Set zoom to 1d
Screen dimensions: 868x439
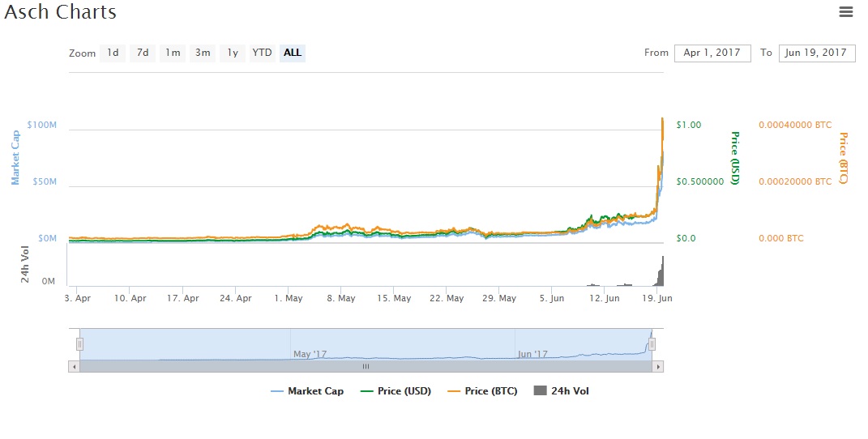click(x=113, y=53)
